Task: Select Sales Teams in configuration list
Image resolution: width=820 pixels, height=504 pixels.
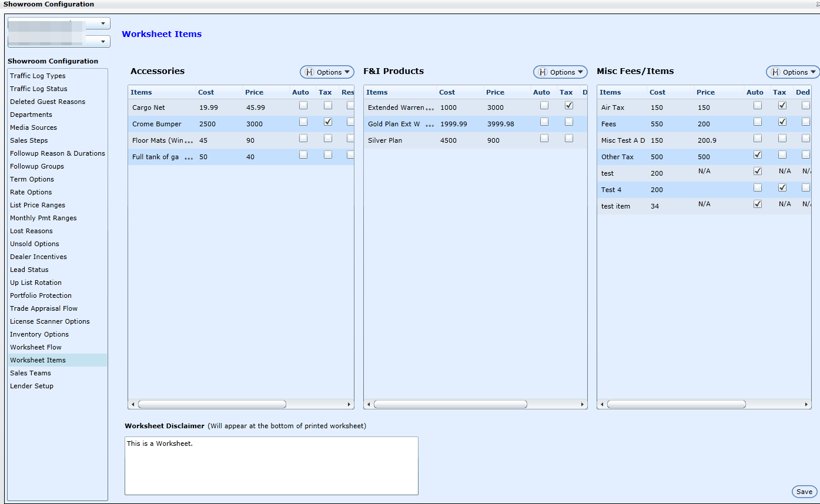Action: [31, 373]
